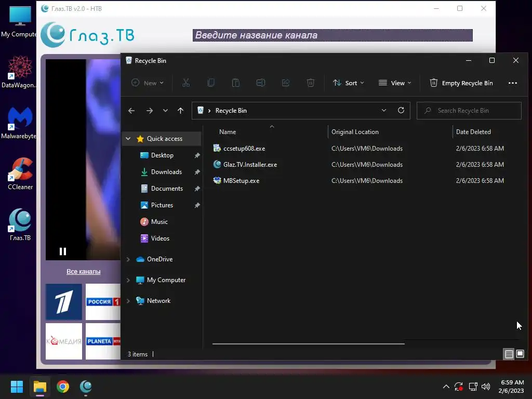Viewport: 532px width, 399px height.
Task: Click Глаз.ТВ icon in the taskbar
Action: (x=86, y=387)
